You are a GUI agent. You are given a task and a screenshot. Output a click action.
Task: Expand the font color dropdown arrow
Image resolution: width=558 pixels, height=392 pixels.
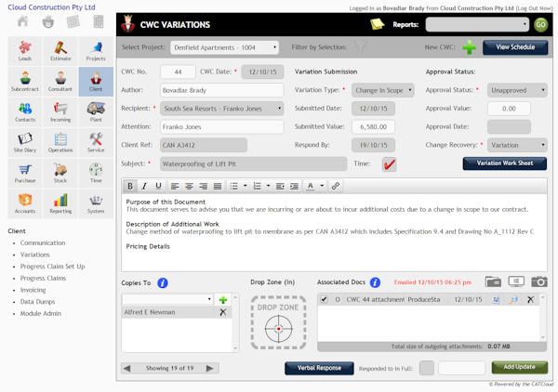(322, 186)
